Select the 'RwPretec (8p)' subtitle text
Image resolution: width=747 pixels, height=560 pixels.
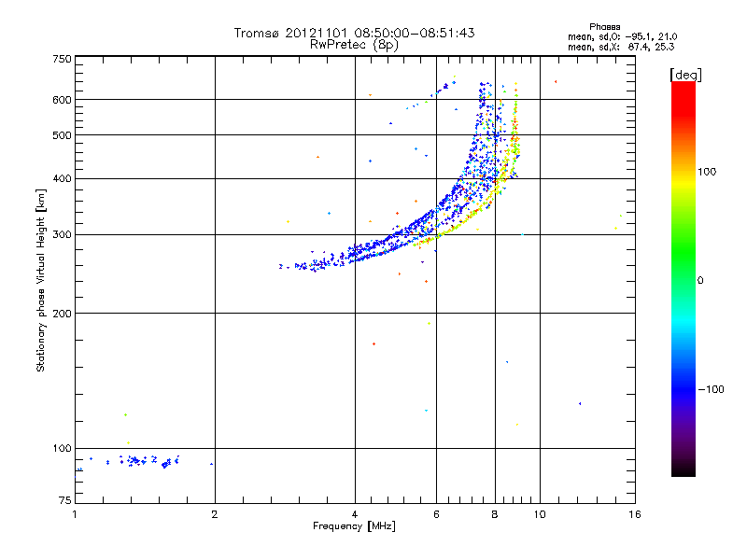(354, 45)
